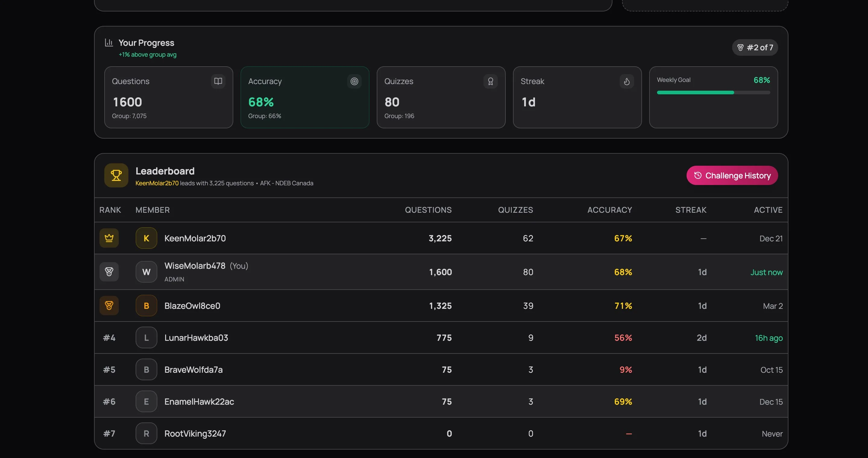Click the trophy icon beside the Leaderboard title
868x458 pixels.
point(116,175)
